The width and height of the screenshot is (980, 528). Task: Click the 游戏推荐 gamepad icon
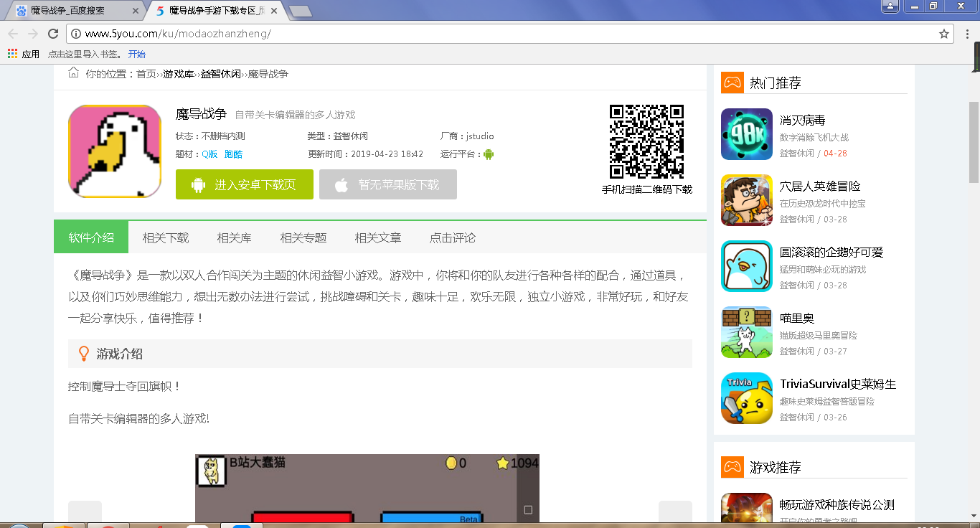click(x=732, y=467)
